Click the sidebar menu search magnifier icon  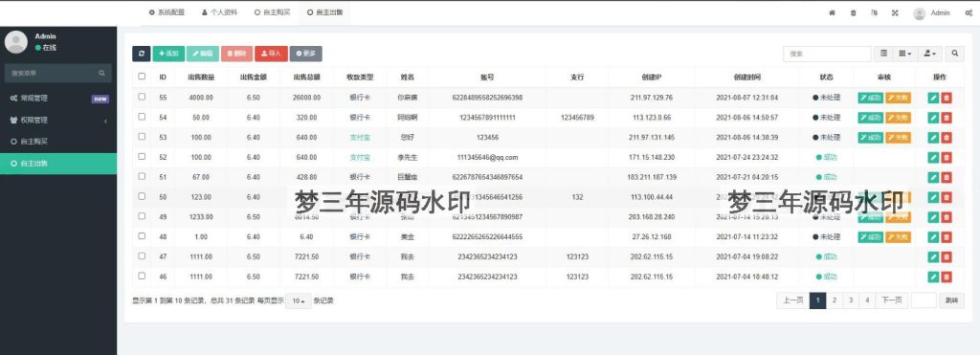click(x=101, y=73)
